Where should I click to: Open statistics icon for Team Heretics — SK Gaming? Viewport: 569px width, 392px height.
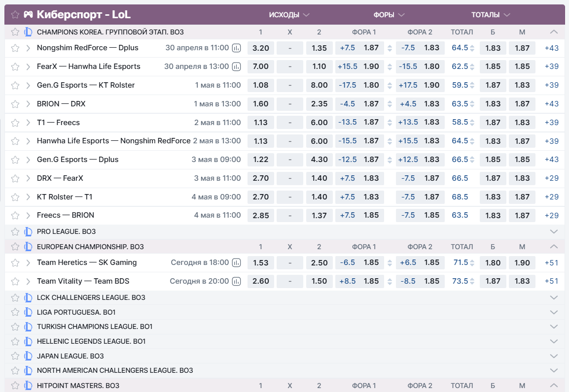tap(237, 262)
